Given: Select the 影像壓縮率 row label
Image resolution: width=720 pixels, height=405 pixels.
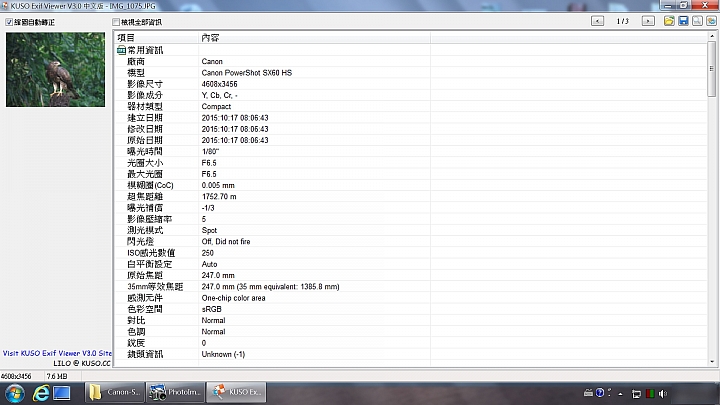Looking at the screenshot, I should (149, 219).
